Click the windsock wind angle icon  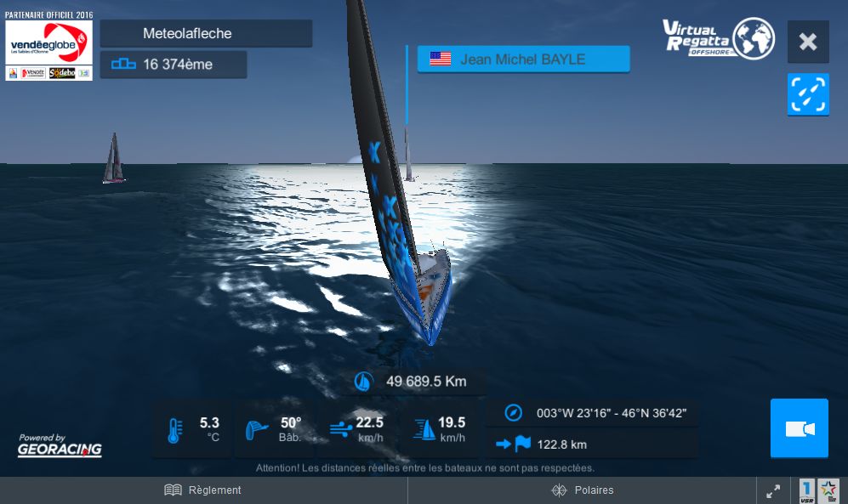pos(256,430)
